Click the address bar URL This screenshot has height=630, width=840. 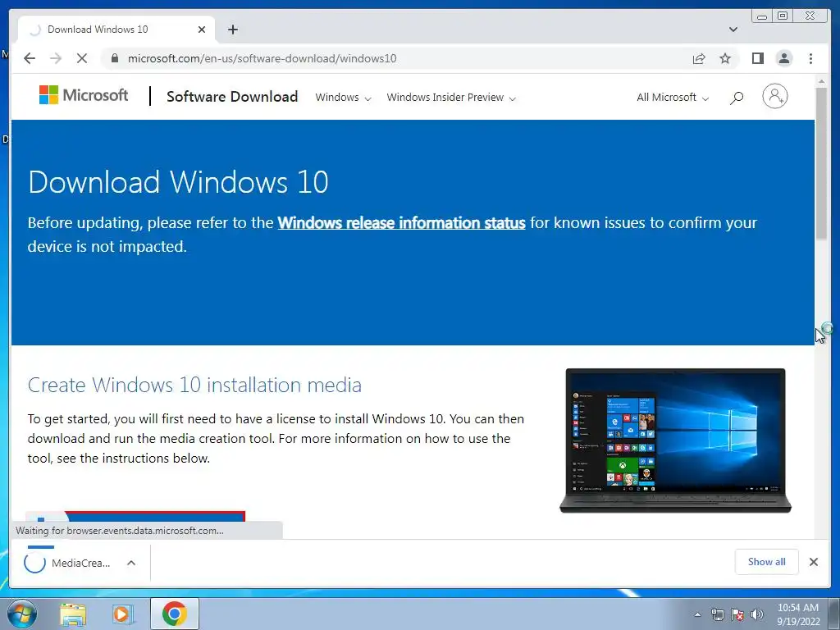[x=262, y=58]
